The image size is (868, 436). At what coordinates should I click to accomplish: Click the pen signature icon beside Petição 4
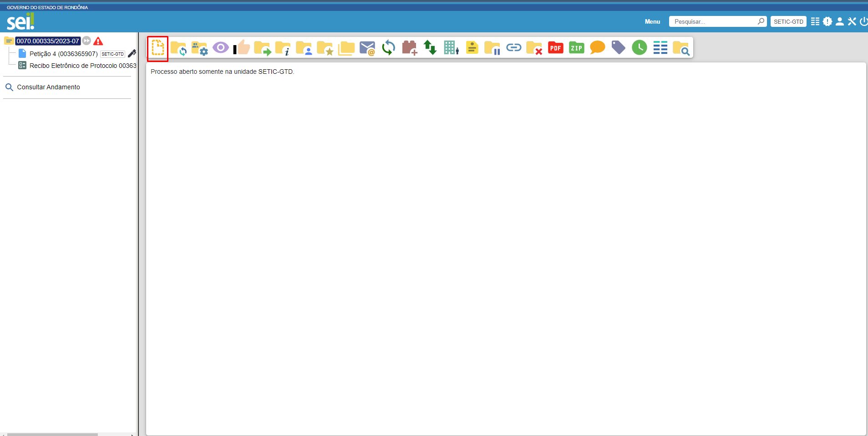click(x=132, y=53)
